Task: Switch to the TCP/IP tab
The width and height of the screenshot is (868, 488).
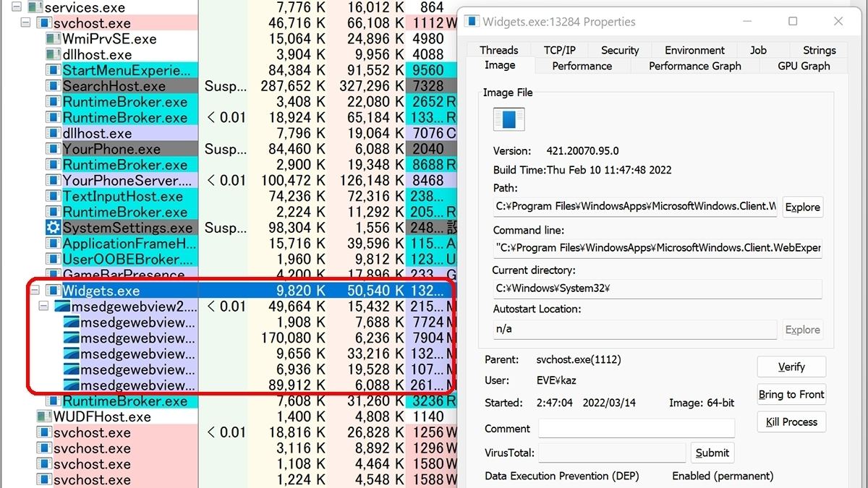Action: click(x=560, y=50)
